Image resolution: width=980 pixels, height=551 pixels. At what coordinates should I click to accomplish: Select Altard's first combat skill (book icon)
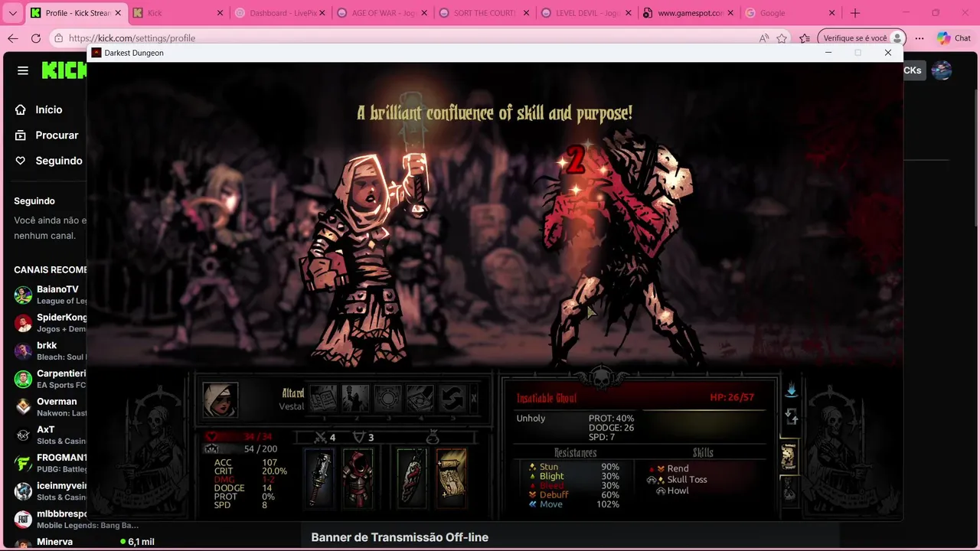[x=323, y=398]
